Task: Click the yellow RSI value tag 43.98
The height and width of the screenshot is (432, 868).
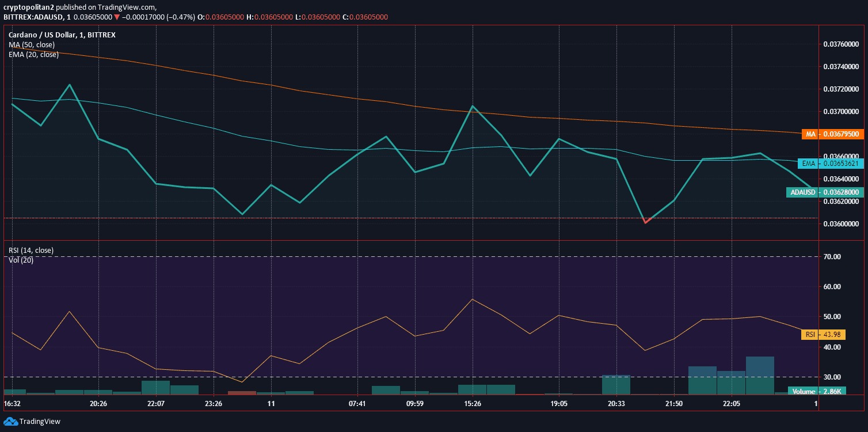Action: (x=823, y=335)
